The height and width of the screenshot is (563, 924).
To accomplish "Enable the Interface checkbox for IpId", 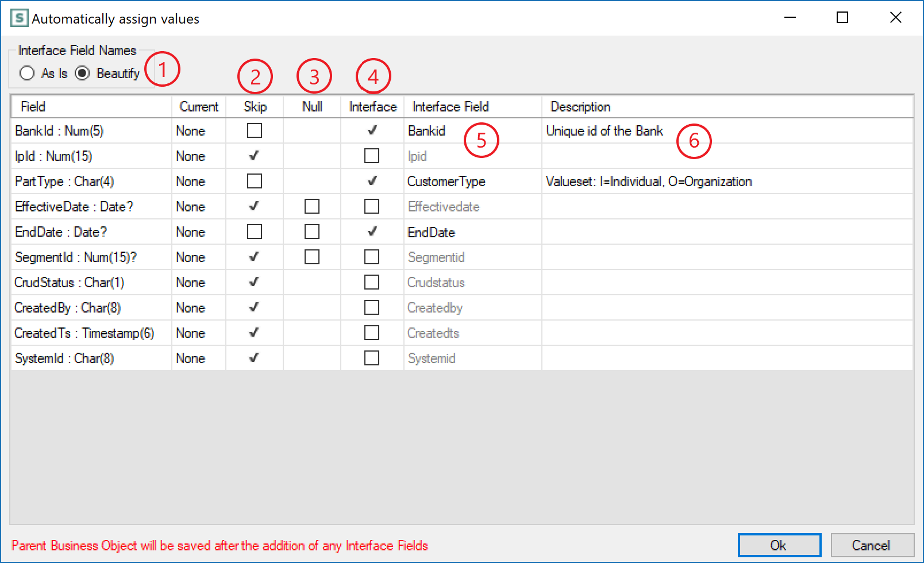I will click(x=372, y=156).
